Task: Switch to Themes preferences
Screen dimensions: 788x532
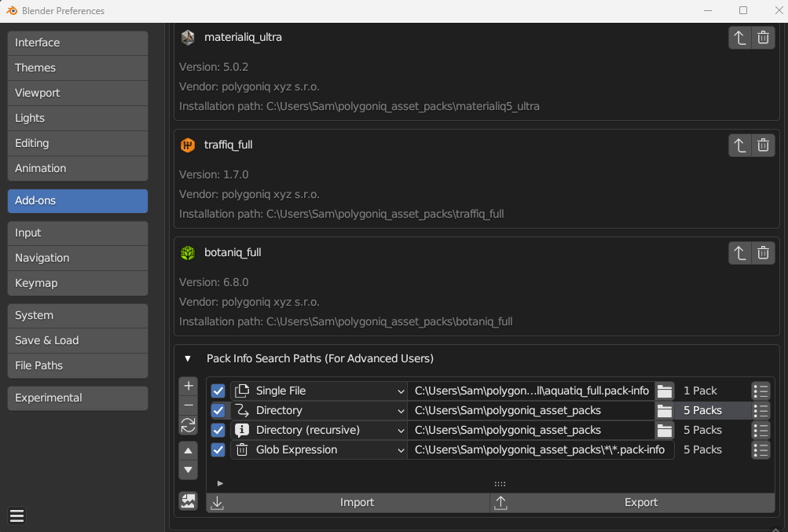Action: pyautogui.click(x=78, y=68)
